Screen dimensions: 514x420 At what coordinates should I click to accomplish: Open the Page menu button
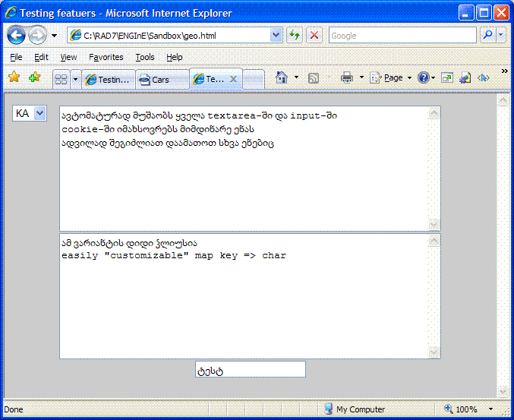pos(391,77)
